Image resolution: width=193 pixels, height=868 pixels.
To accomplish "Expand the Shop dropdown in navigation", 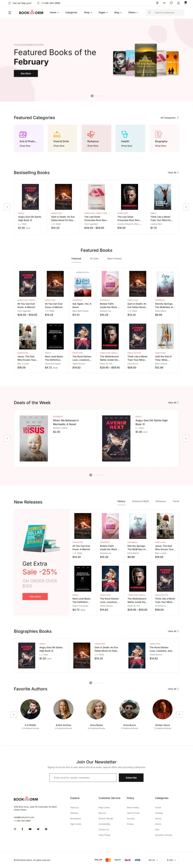I will [x=88, y=13].
